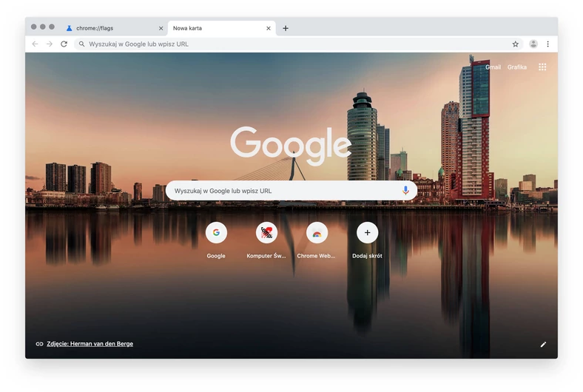
Task: Go back with the back arrow
Action: coord(35,44)
